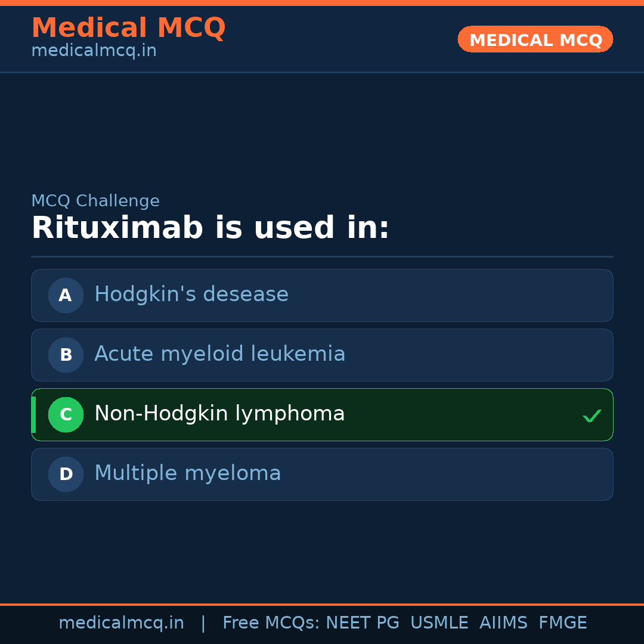The width and height of the screenshot is (644, 644).
Task: Click the circular A option badge
Action: (66, 295)
